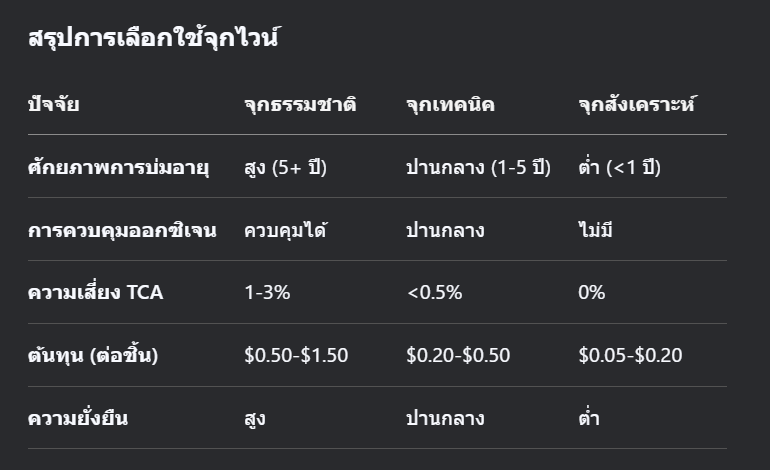Select the cell ต่ำ (<1 ปี)
The height and width of the screenshot is (470, 770).
click(619, 167)
